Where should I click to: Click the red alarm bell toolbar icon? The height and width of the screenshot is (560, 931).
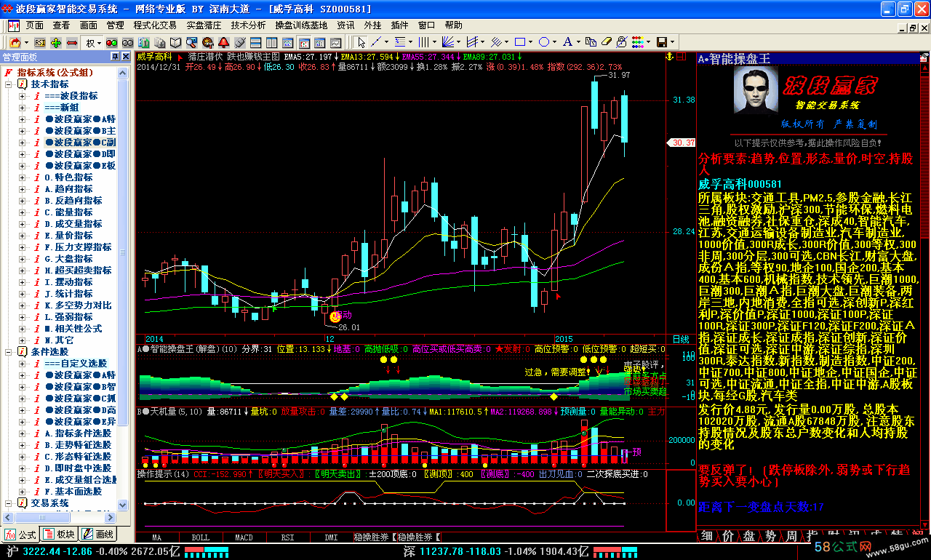point(223,42)
